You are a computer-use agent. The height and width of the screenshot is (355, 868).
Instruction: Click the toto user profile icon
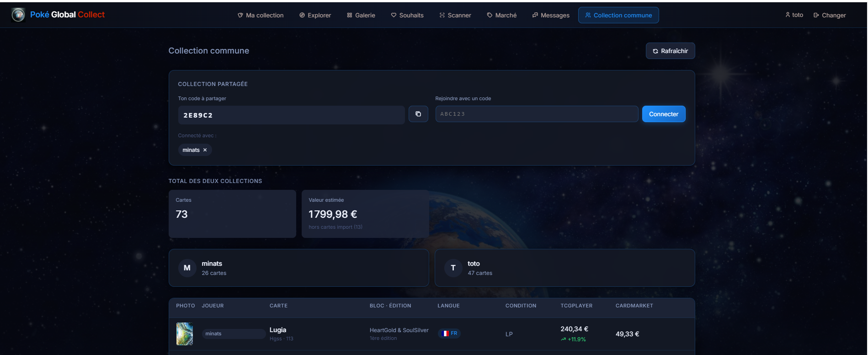[788, 15]
